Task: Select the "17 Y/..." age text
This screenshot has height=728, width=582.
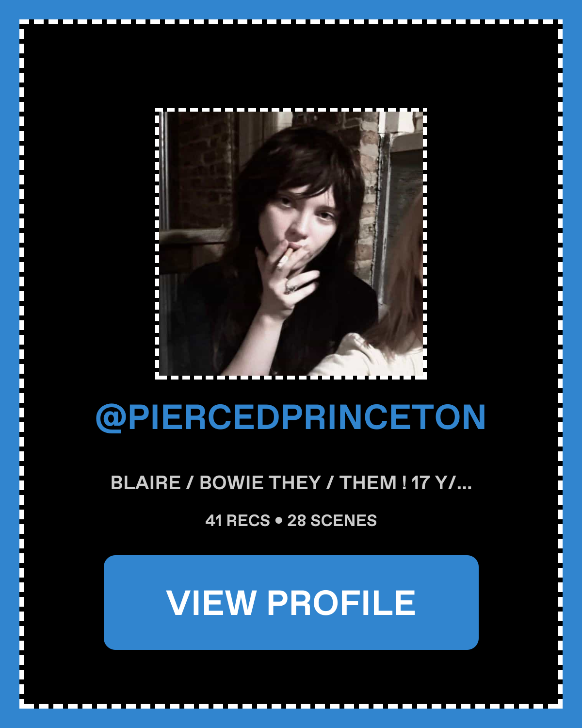Action: [x=441, y=483]
